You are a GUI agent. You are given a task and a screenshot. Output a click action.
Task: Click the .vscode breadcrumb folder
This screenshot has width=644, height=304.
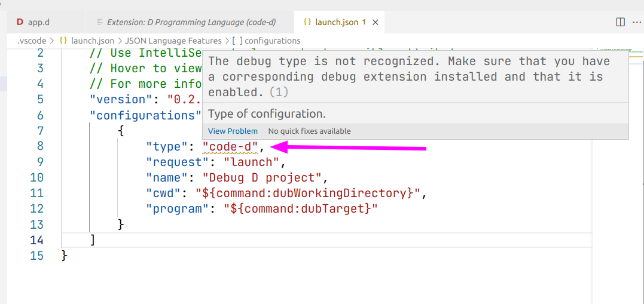click(31, 41)
